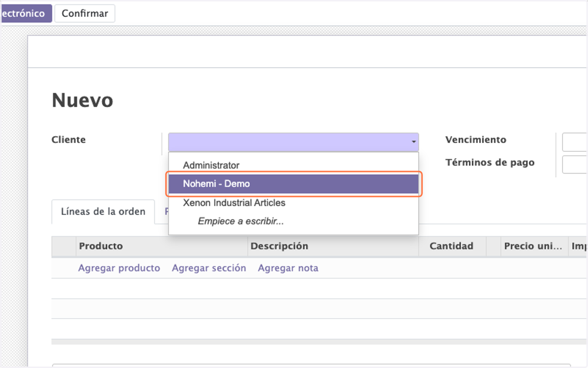Open the Cliente dropdown arrow
Image resolution: width=588 pixels, height=368 pixels.
[x=414, y=142]
